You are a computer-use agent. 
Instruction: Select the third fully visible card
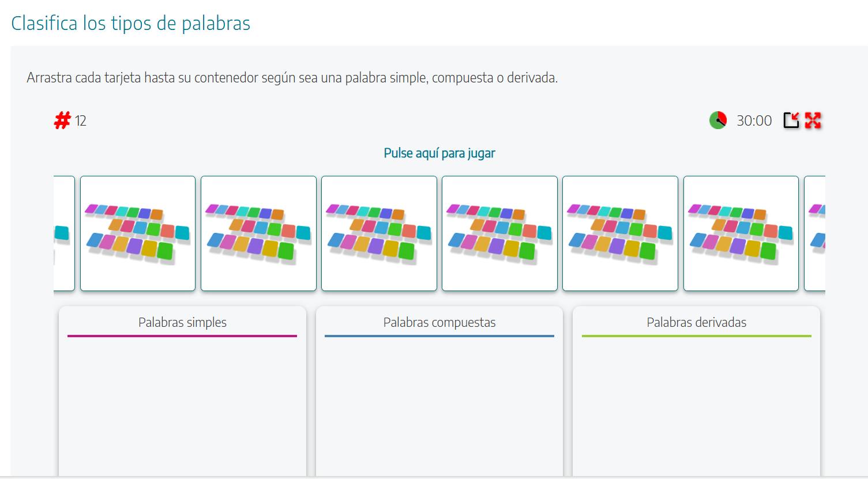379,233
